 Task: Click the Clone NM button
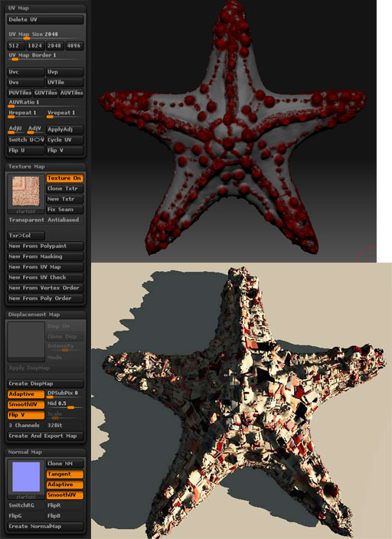click(64, 464)
